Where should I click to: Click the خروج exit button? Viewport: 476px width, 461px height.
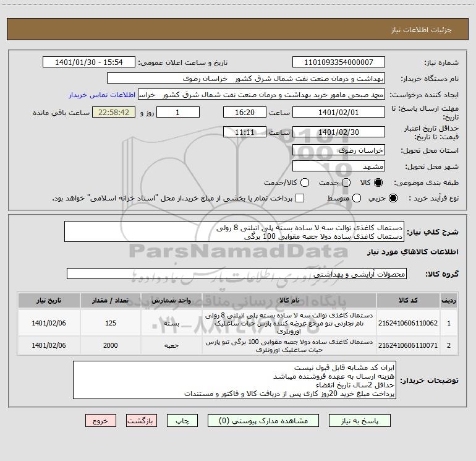pos(101,421)
